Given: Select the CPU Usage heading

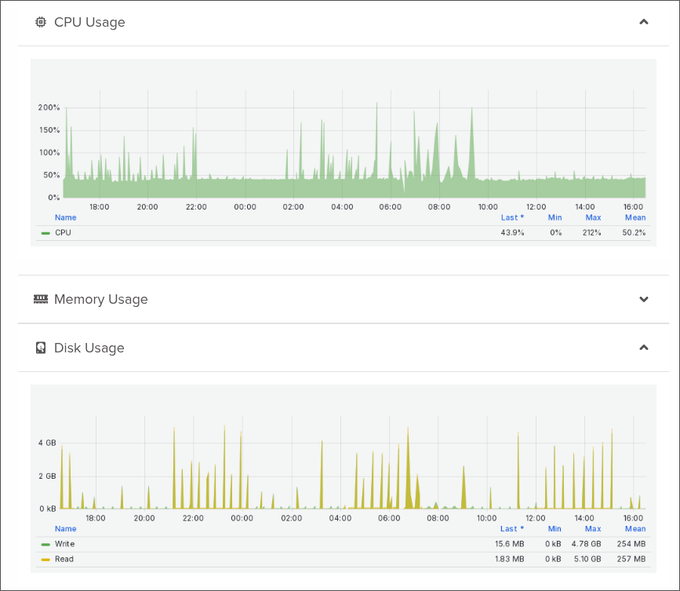Looking at the screenshot, I should click(x=89, y=22).
